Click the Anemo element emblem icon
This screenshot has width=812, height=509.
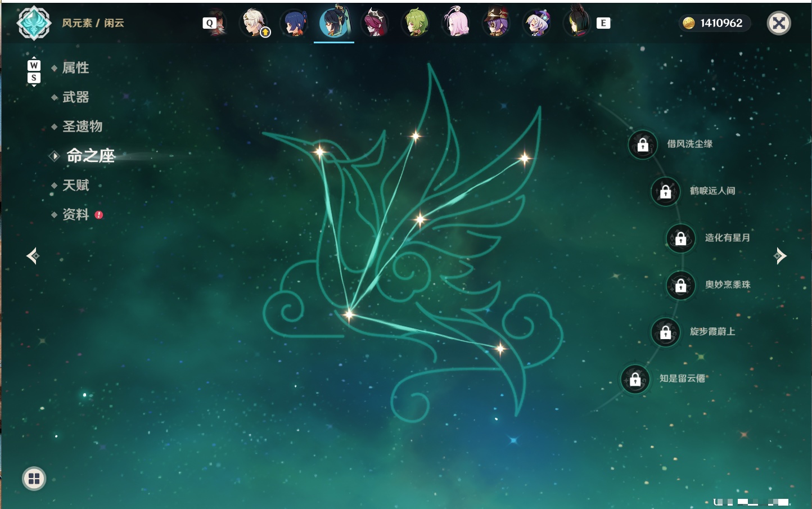tap(34, 23)
